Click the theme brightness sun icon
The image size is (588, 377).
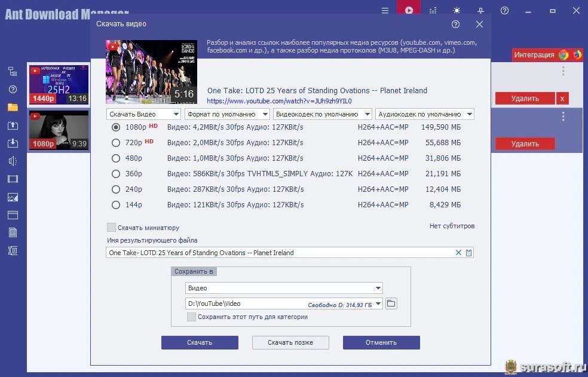(457, 11)
